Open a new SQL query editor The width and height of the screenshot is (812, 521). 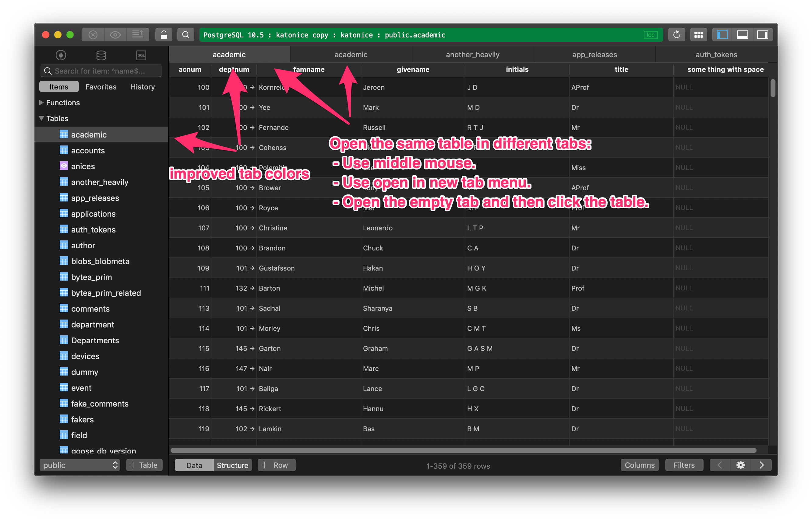click(x=141, y=55)
